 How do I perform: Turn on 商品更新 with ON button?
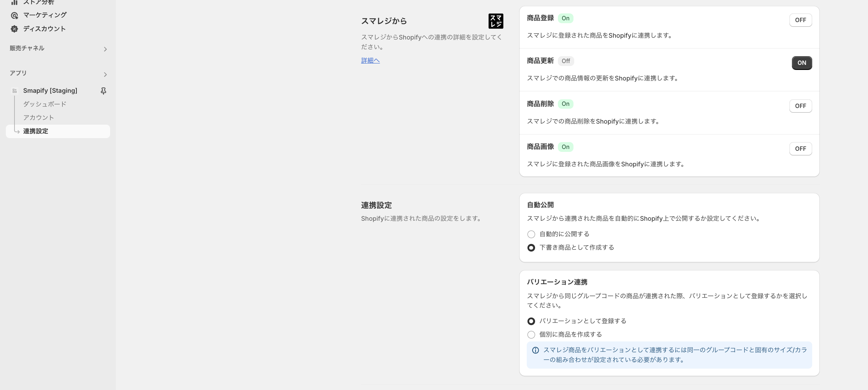(x=802, y=63)
